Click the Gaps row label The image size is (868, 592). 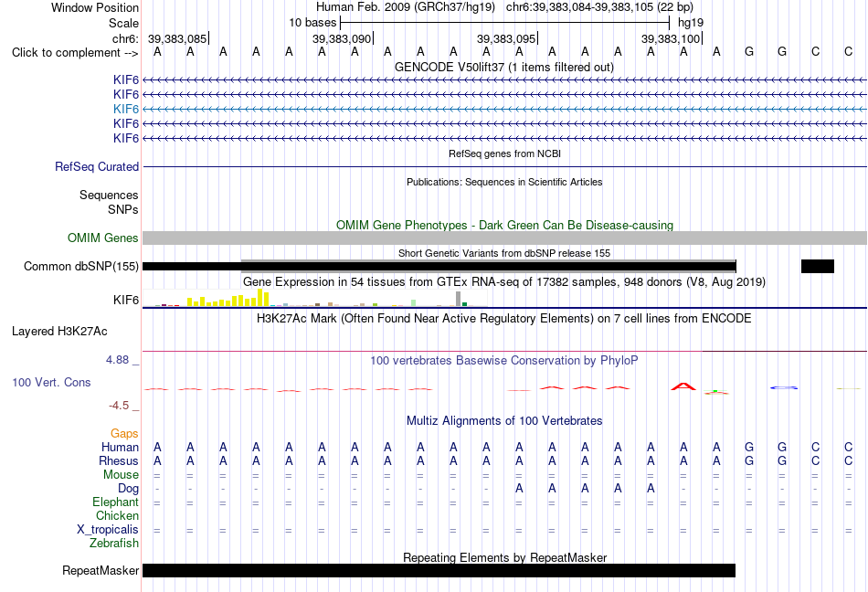tap(124, 433)
